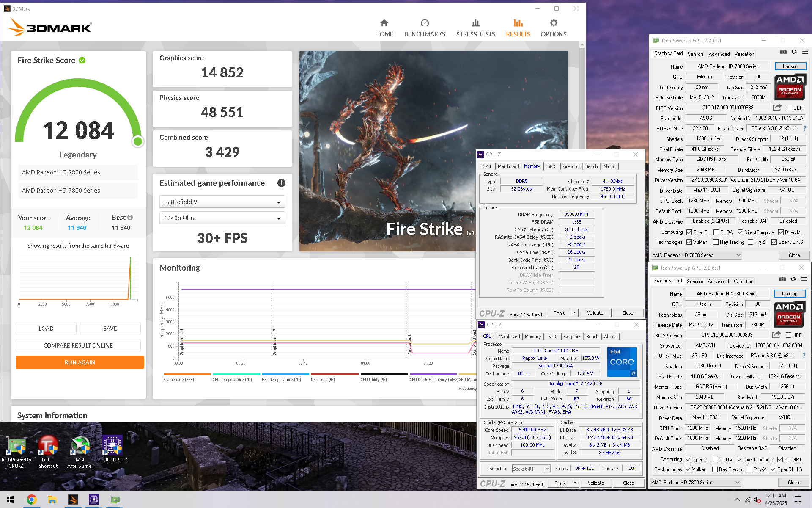The height and width of the screenshot is (508, 812).
Task: Click COMPARE RESULT ONLINE
Action: [78, 345]
